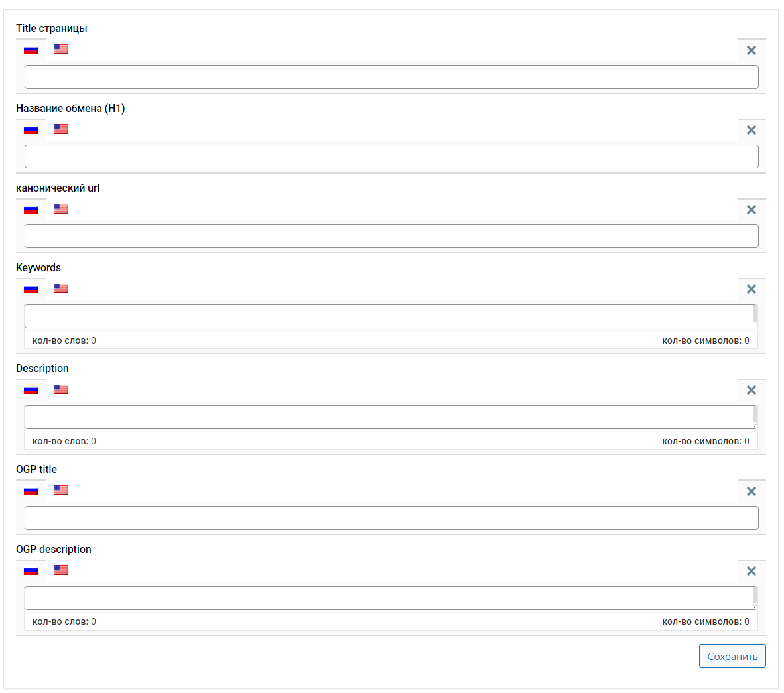The width and height of the screenshot is (784, 693).
Task: Select Russian flag tab for Title страницы
Action: click(x=31, y=50)
